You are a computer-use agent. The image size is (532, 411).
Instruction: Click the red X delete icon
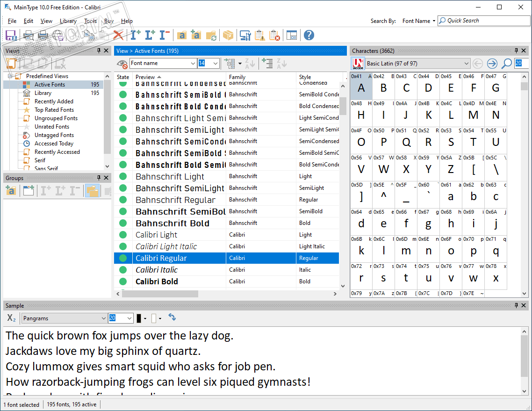(x=118, y=35)
